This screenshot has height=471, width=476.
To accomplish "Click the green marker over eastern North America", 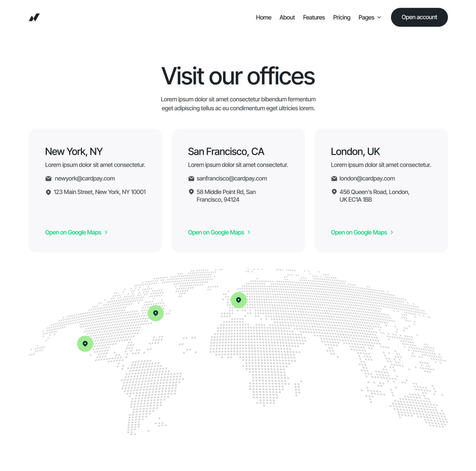I will coord(155,313).
